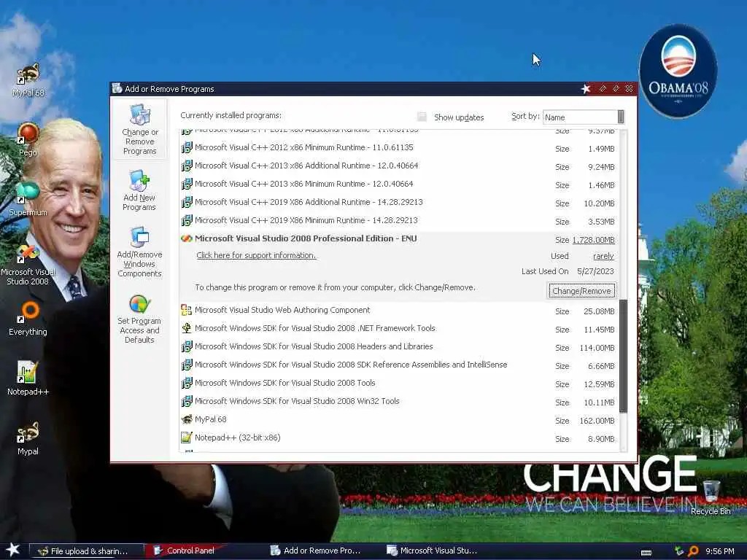Image resolution: width=747 pixels, height=560 pixels.
Task: Open the Sort by Name dropdown
Action: point(584,117)
